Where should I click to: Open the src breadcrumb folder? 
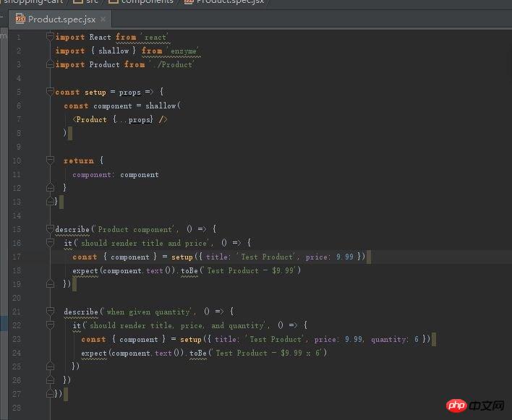coord(86,1)
